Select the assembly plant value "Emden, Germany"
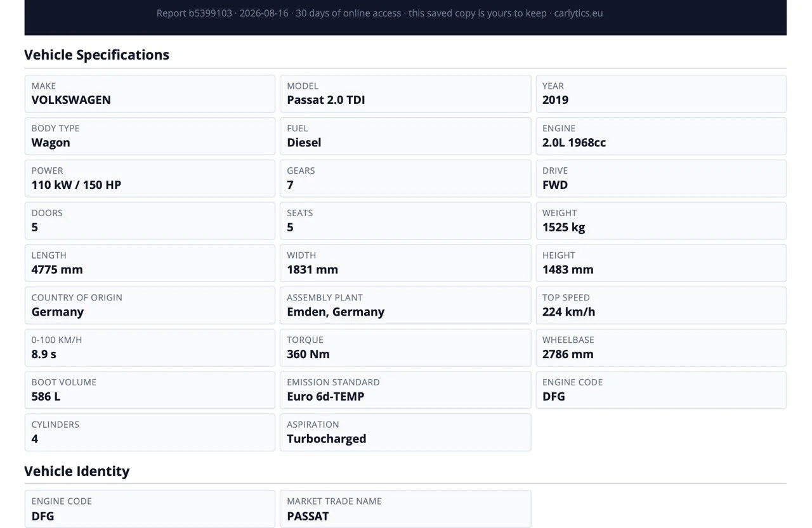Image resolution: width=812 pixels, height=528 pixels. point(336,312)
